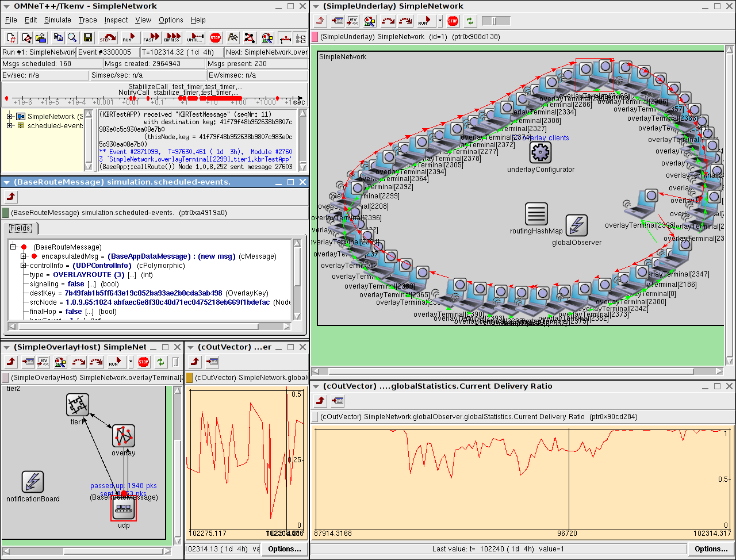This screenshot has width=736, height=560.
Task: Expand the encapsulatedMsg field
Action: pos(24,256)
